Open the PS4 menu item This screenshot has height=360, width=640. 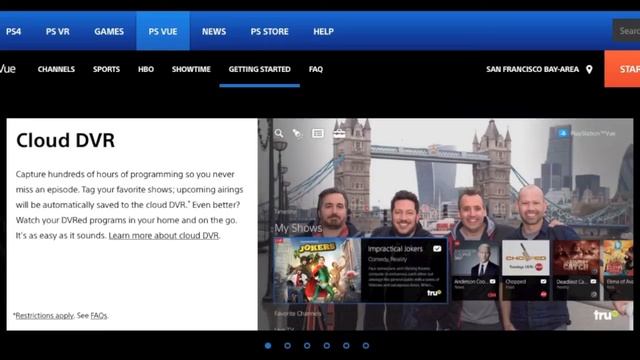(x=13, y=31)
